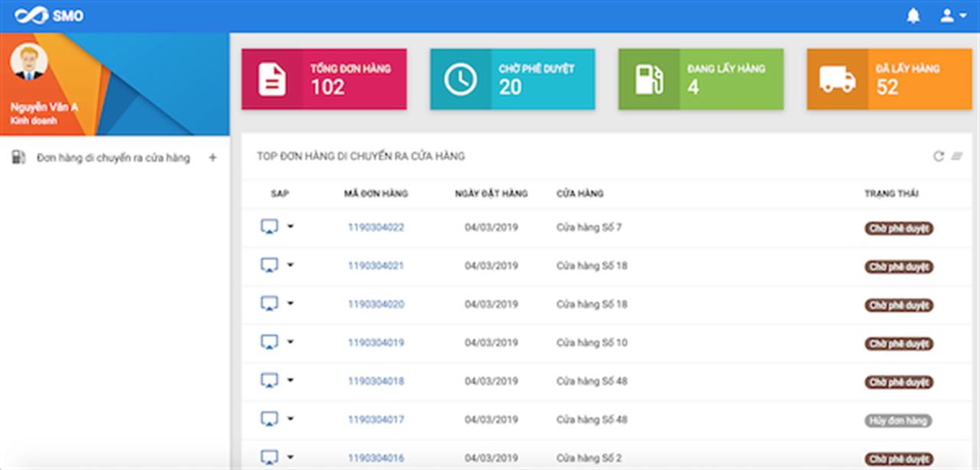Click SAP monitor icon for order 1190304019
980x470 pixels.
tap(269, 342)
